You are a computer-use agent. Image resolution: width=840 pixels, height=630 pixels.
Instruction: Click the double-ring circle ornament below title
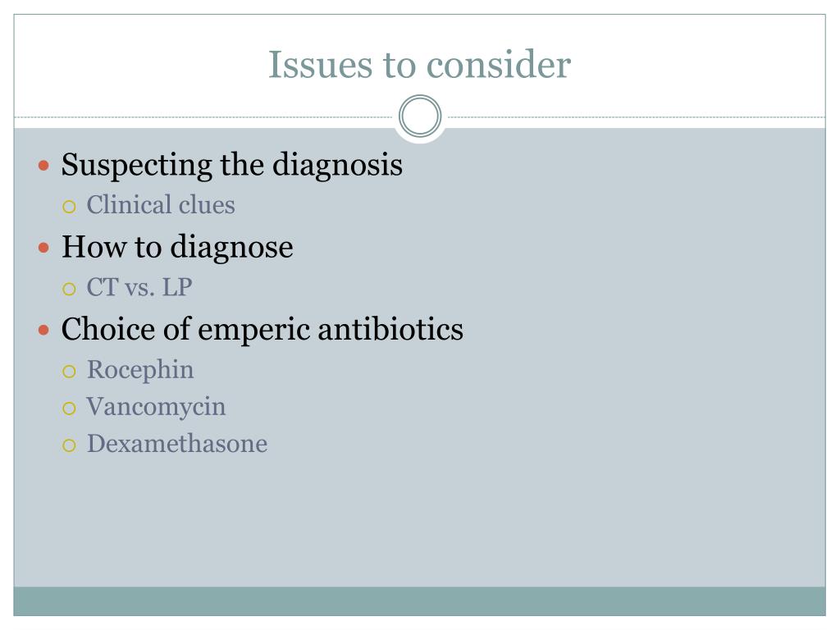click(x=420, y=116)
